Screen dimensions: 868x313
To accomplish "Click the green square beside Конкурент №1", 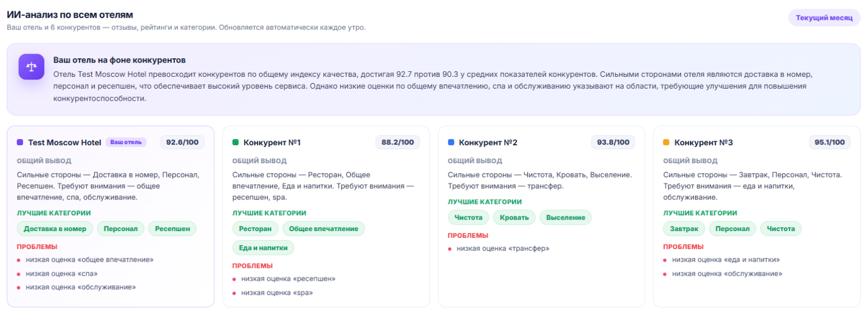I will pyautogui.click(x=236, y=142).
